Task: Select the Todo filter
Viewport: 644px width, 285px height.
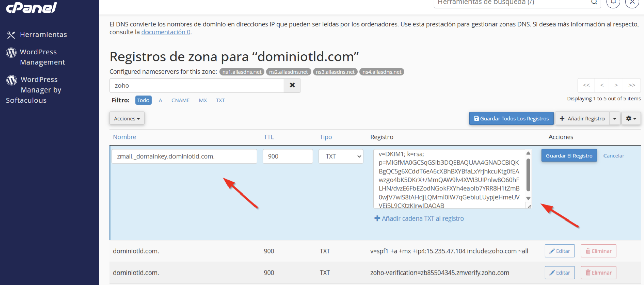Action: [143, 100]
